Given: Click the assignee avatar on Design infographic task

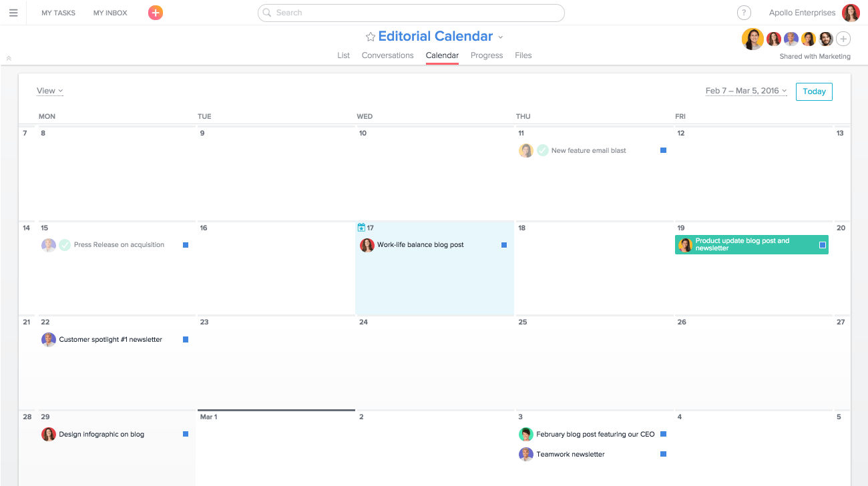Looking at the screenshot, I should [x=49, y=434].
